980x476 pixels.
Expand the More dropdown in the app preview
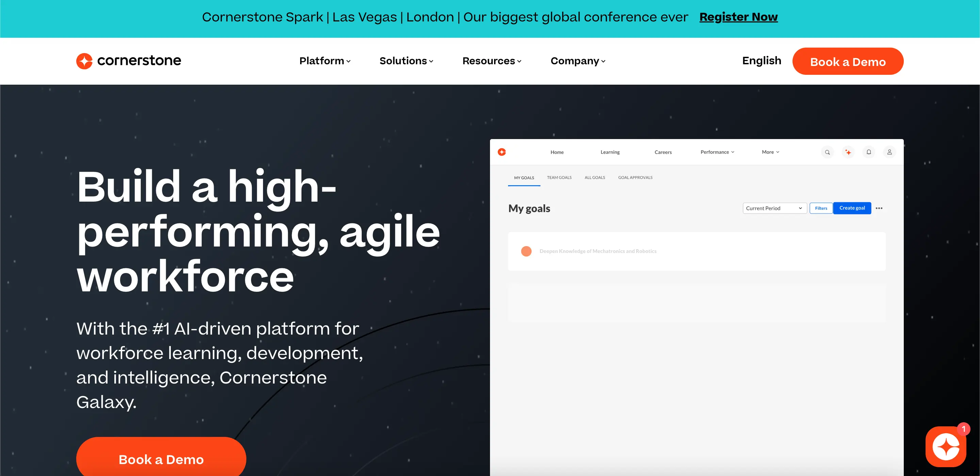[771, 152]
